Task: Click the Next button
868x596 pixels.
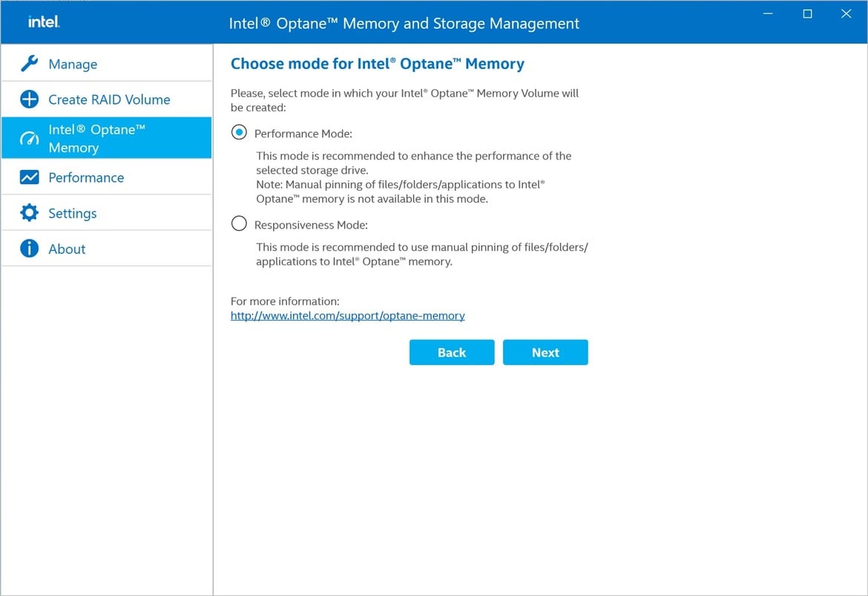Action: click(545, 353)
